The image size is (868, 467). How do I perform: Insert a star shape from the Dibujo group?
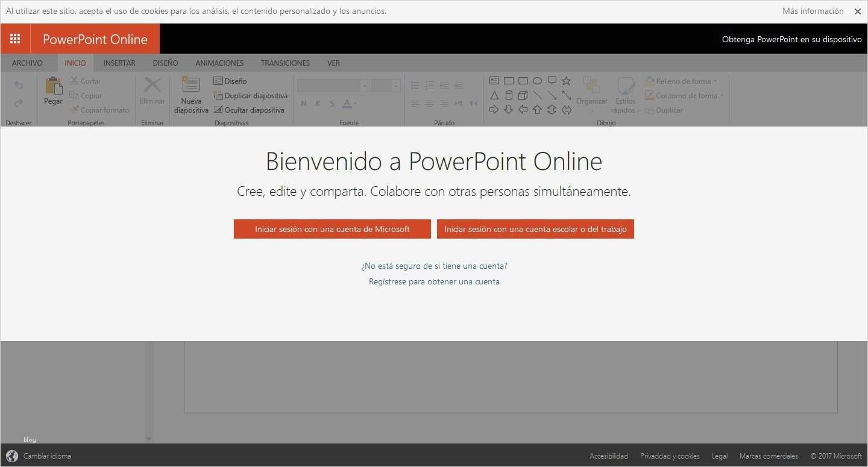point(566,80)
